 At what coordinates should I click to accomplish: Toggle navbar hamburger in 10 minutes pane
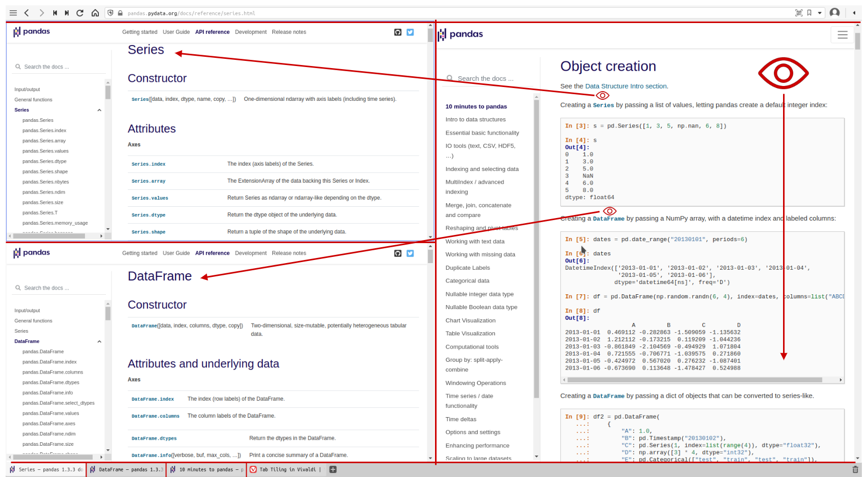(x=842, y=35)
